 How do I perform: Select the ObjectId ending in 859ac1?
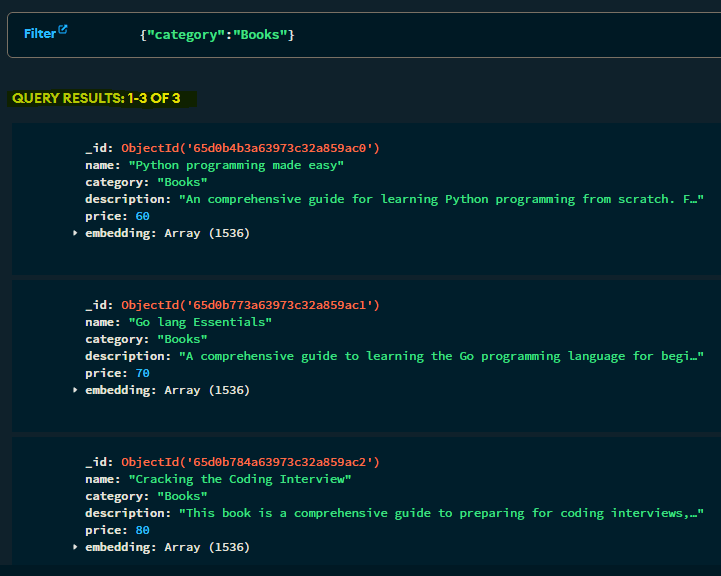pyautogui.click(x=250, y=305)
